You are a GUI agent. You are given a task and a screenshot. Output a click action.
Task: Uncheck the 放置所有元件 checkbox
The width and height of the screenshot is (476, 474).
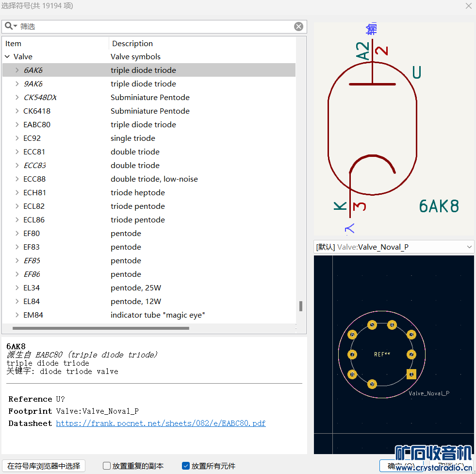(186, 466)
